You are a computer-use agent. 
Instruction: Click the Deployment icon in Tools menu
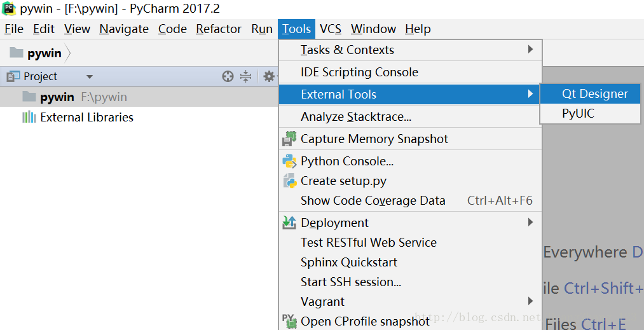click(x=290, y=223)
